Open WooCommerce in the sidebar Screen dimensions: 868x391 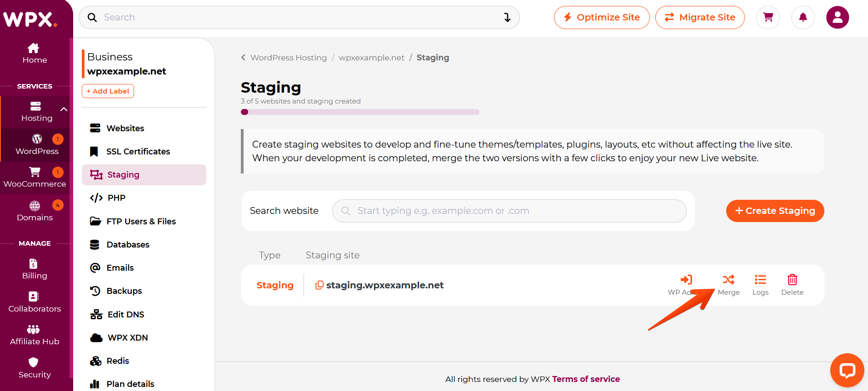pyautogui.click(x=35, y=178)
